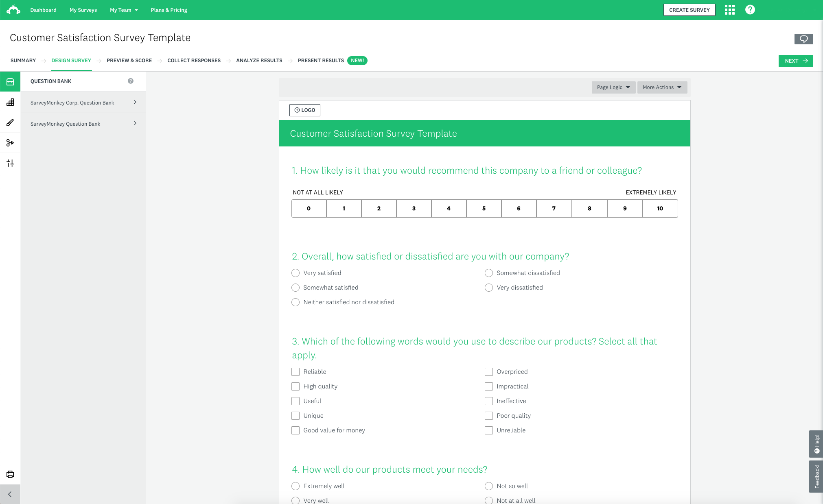Select the Analytics/Results icon in sidebar
This screenshot has height=504, width=823.
(x=10, y=102)
